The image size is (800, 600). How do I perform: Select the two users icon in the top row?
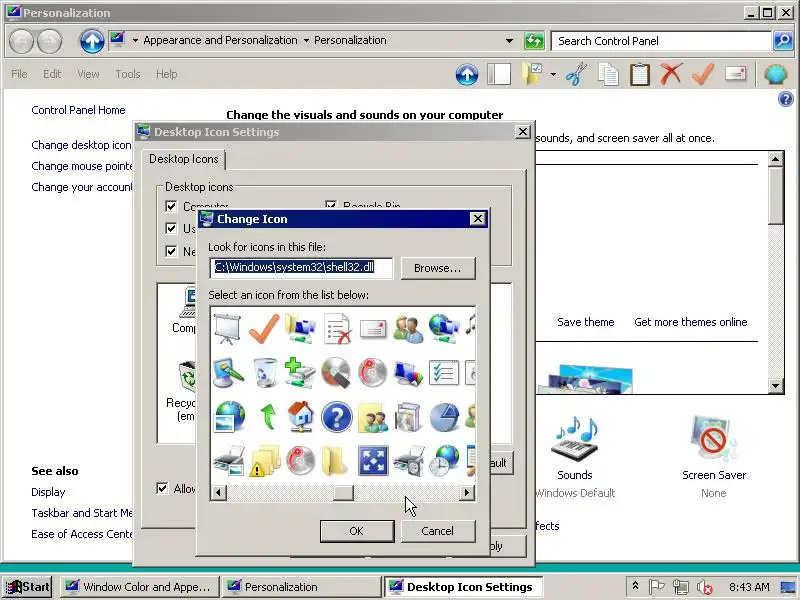(x=408, y=329)
